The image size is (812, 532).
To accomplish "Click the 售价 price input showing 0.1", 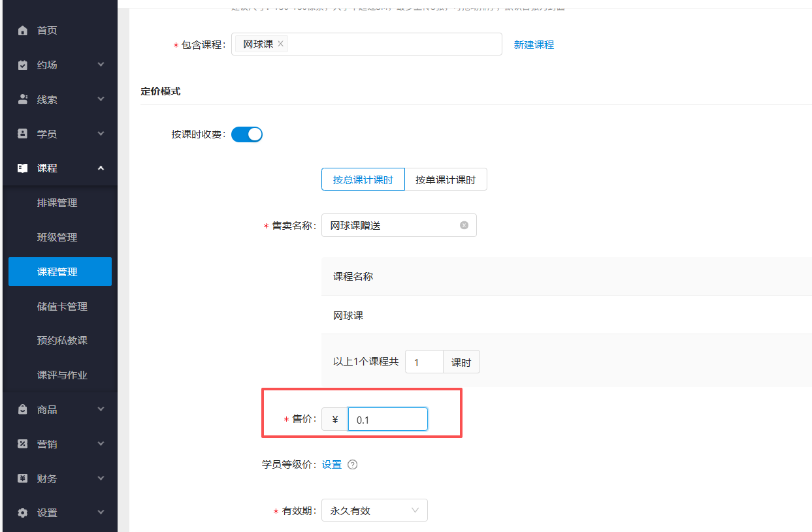I will point(387,418).
